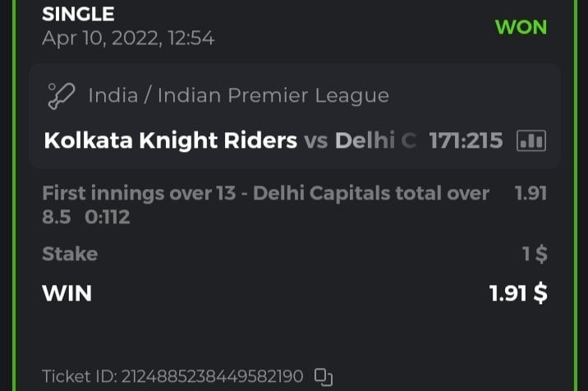Click the 1 $ stake amount

click(x=535, y=254)
